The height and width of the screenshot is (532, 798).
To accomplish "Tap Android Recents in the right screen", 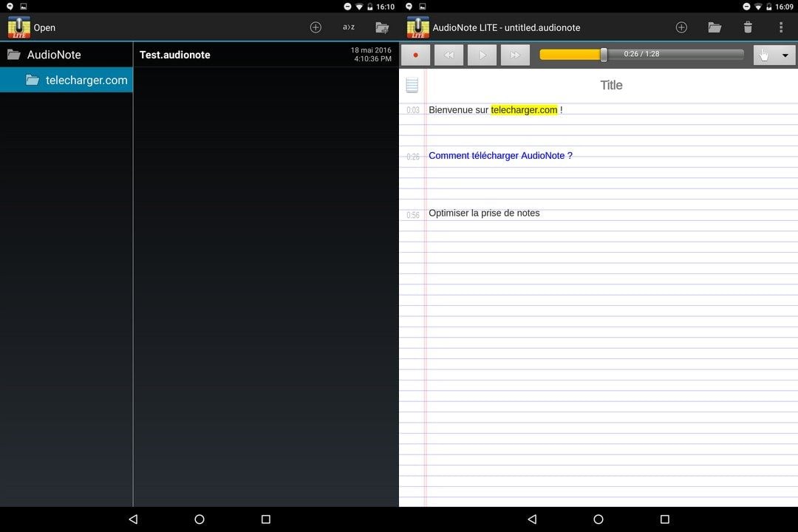I will [x=665, y=519].
